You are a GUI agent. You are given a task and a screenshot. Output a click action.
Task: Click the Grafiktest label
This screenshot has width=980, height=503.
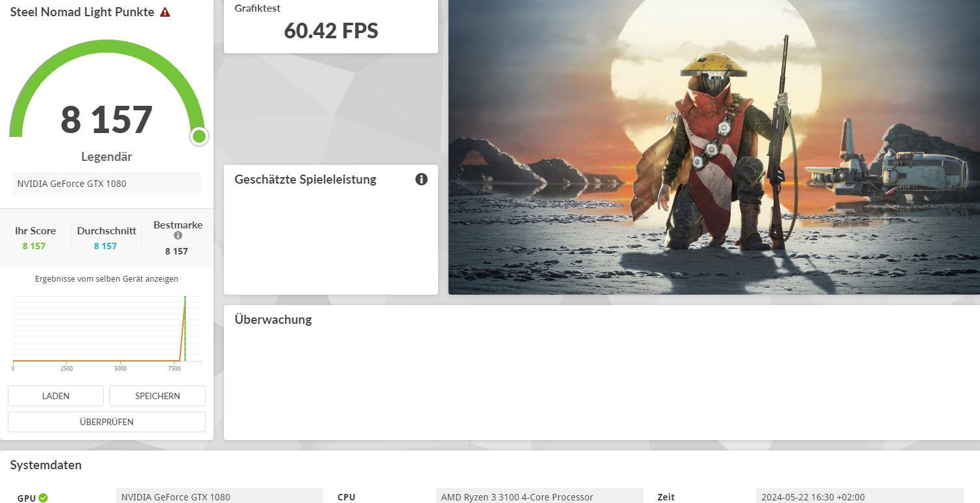(258, 8)
